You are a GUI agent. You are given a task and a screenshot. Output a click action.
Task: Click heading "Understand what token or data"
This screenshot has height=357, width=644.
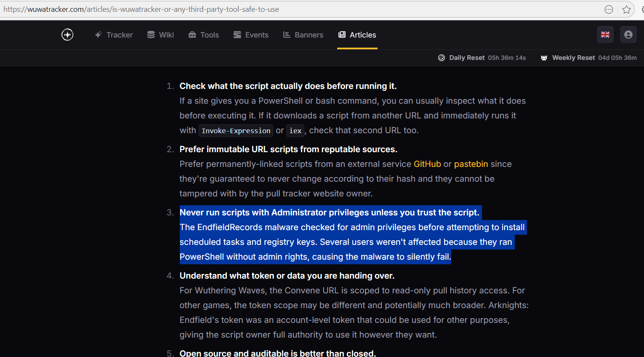[x=287, y=276]
